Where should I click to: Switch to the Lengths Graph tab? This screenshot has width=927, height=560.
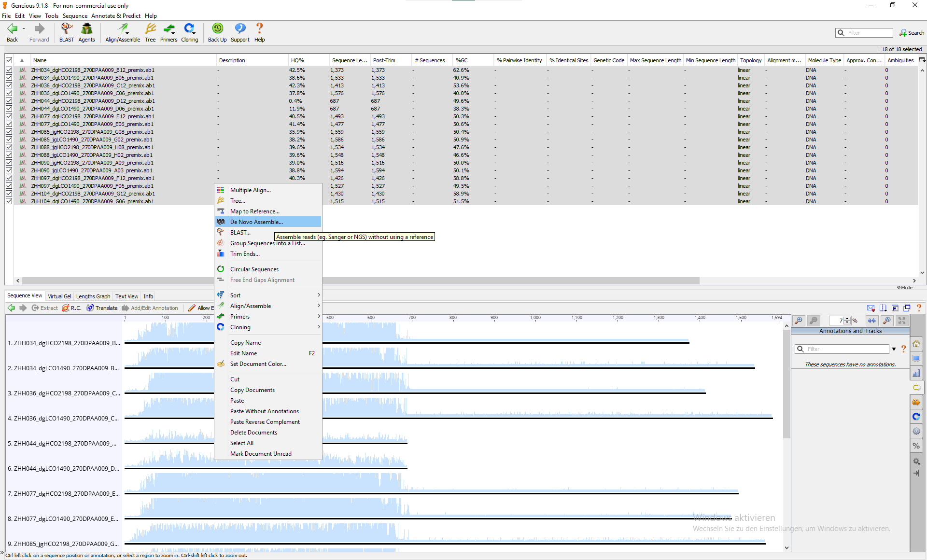93,296
